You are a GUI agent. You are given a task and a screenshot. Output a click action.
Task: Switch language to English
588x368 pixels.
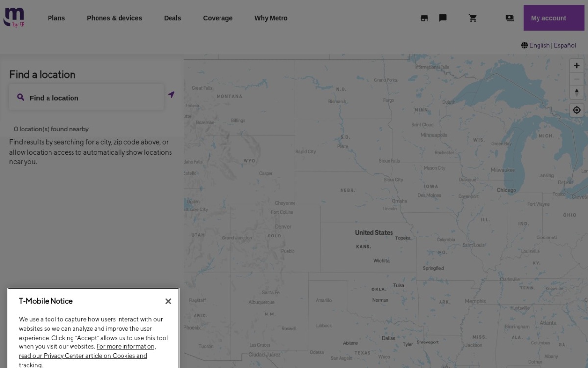(x=539, y=45)
